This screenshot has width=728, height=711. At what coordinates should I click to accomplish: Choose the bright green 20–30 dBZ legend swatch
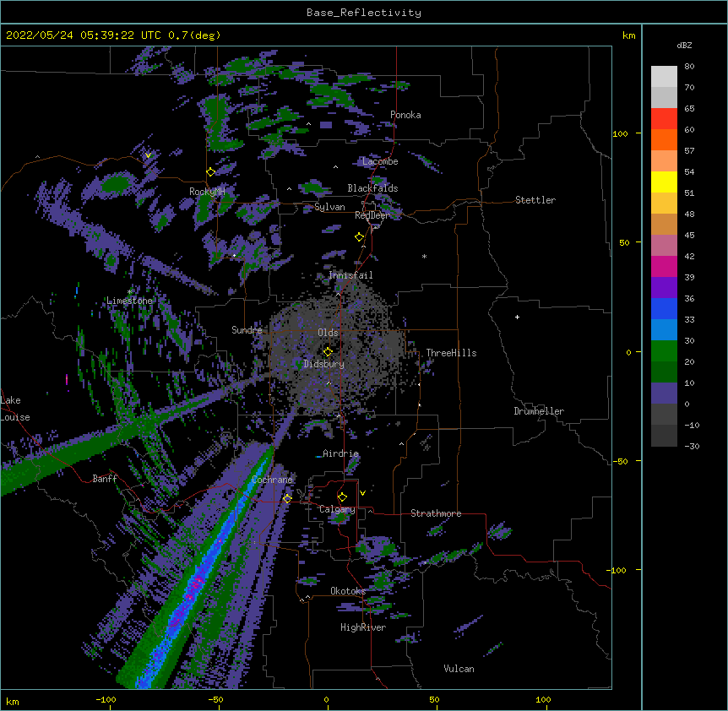[664, 351]
